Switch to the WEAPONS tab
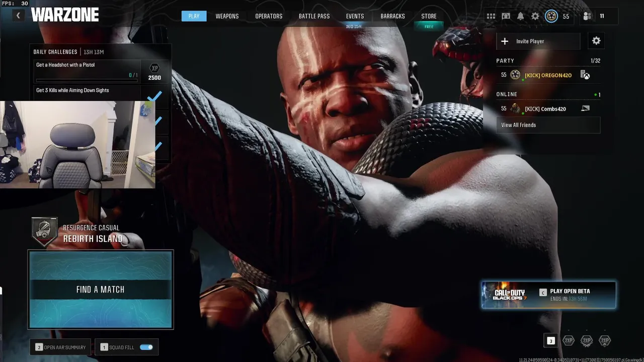This screenshot has width=644, height=362. coord(227,16)
